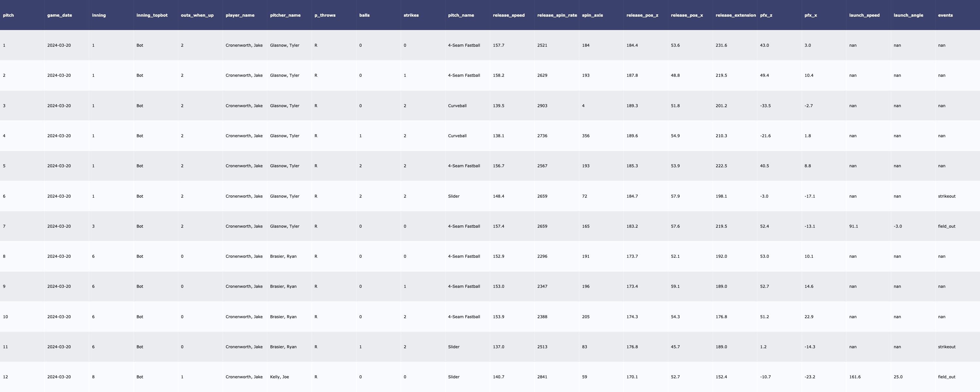Image resolution: width=980 pixels, height=392 pixels.
Task: Click the field_out event in pitch 7 row
Action: [x=947, y=226]
